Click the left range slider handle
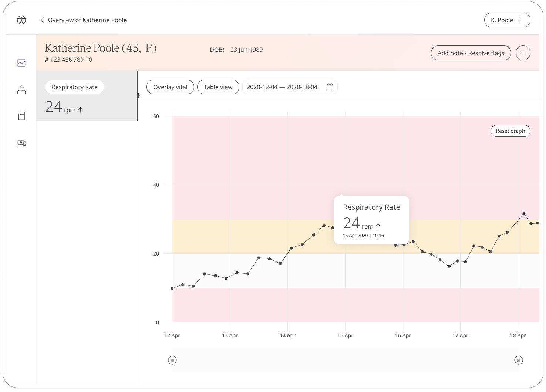The height and width of the screenshot is (392, 546). click(172, 360)
